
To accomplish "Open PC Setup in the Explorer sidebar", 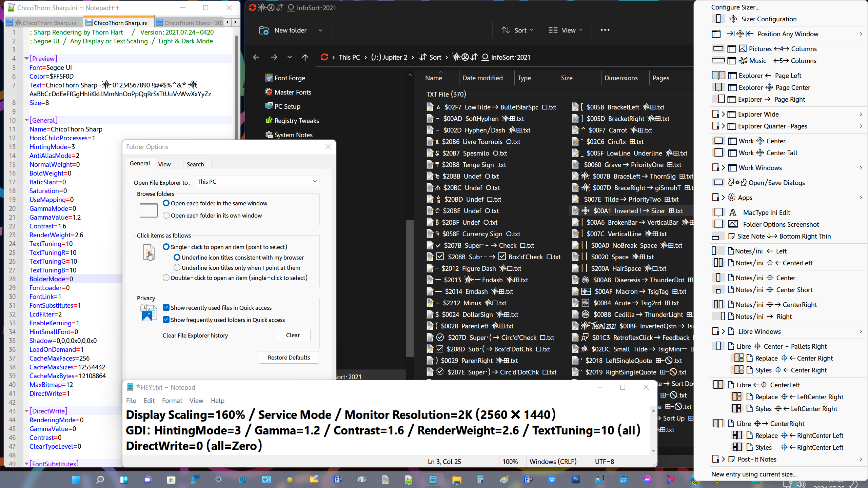I will click(x=288, y=106).
